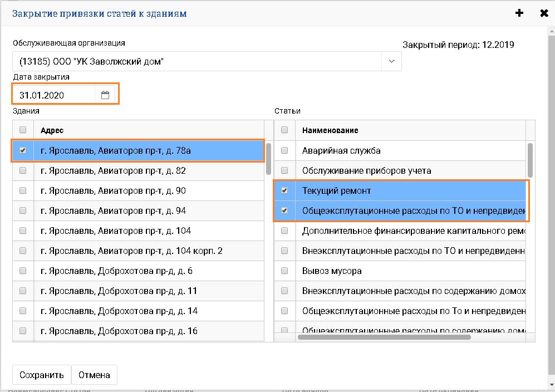Click the buildings list vertical scrollbar
Viewport: 555px width, 392px height.
(x=268, y=159)
